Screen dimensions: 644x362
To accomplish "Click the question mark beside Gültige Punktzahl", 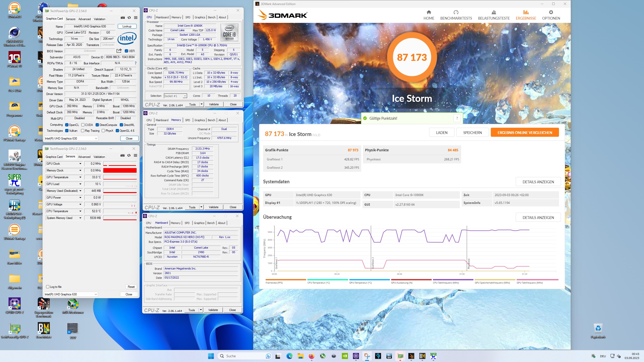I will pos(457,118).
